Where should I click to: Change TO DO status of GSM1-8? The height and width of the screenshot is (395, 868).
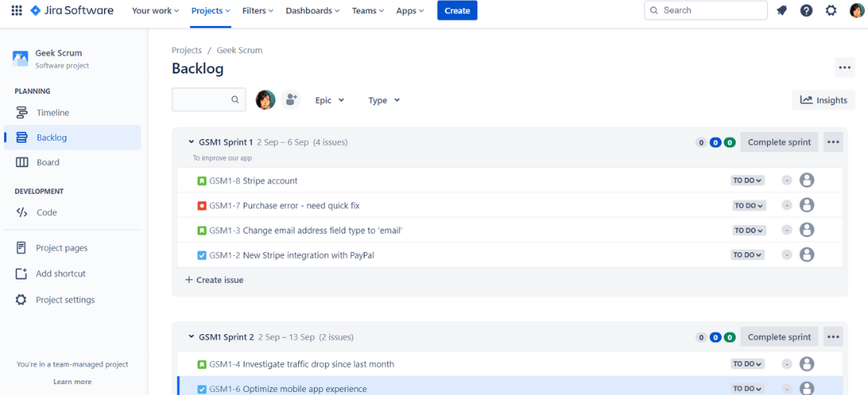click(746, 181)
